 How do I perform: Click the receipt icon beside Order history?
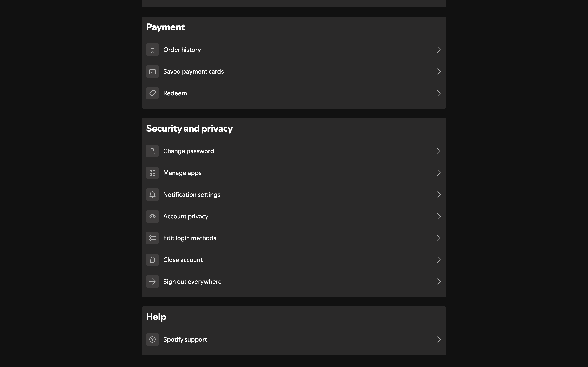coord(152,50)
